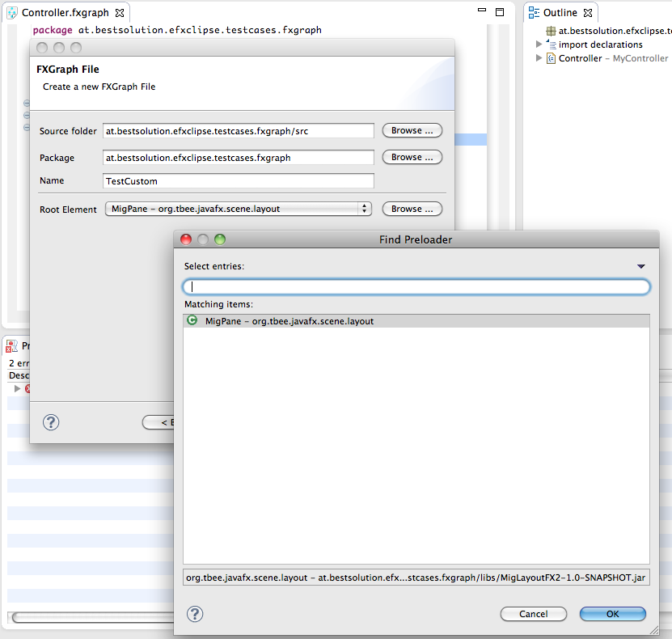Viewport: 672px width, 639px height.
Task: Cancel the Find Preloader dialog
Action: coord(533,614)
